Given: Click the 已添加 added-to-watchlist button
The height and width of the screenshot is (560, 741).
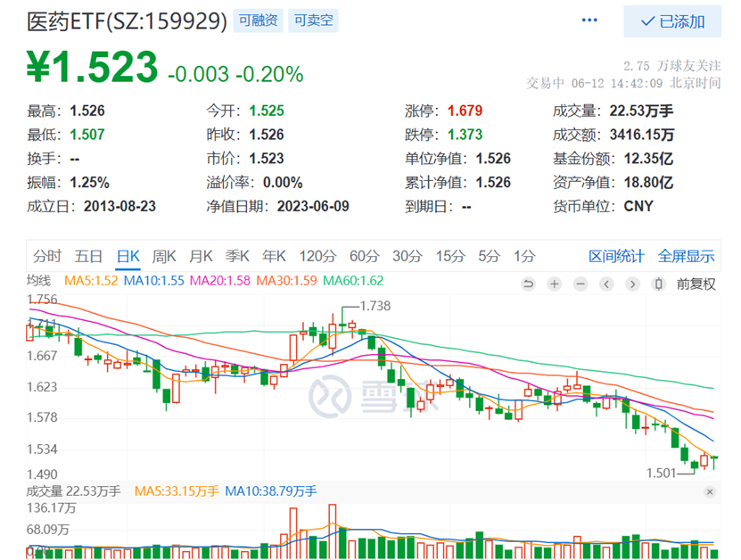Looking at the screenshot, I should click(672, 21).
